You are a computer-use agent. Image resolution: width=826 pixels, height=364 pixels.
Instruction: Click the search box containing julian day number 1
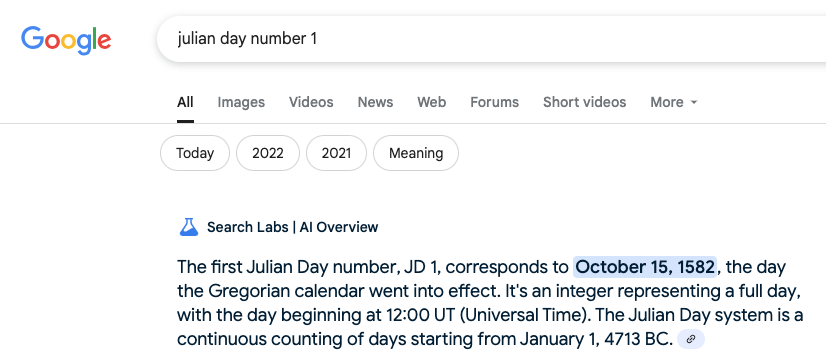click(x=491, y=39)
